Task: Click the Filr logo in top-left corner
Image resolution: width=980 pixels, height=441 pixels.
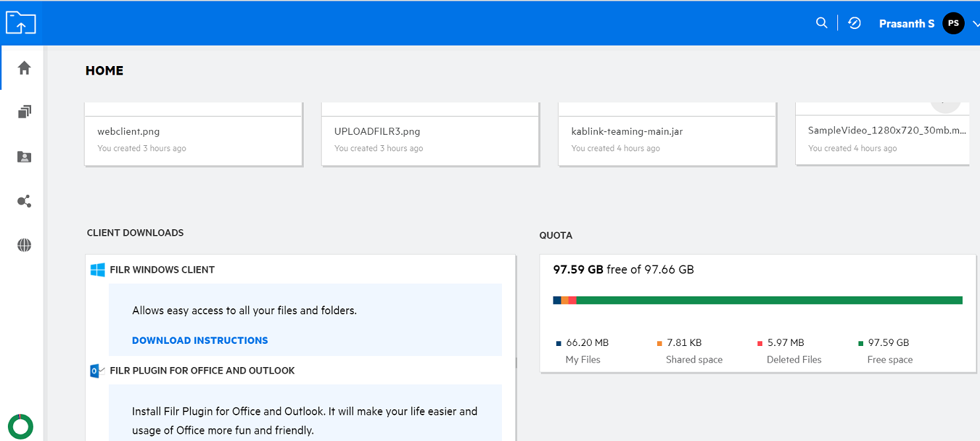Action: 20,23
